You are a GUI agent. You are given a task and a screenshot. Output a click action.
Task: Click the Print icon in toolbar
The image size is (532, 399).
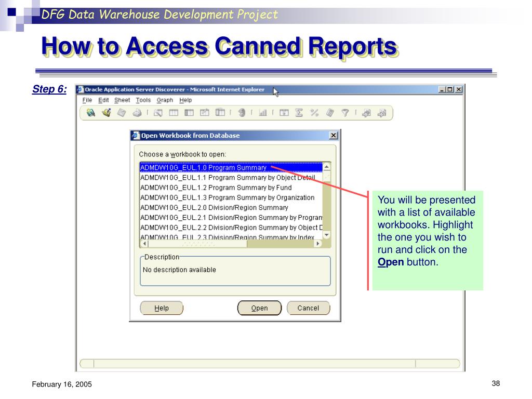pyautogui.click(x=137, y=113)
